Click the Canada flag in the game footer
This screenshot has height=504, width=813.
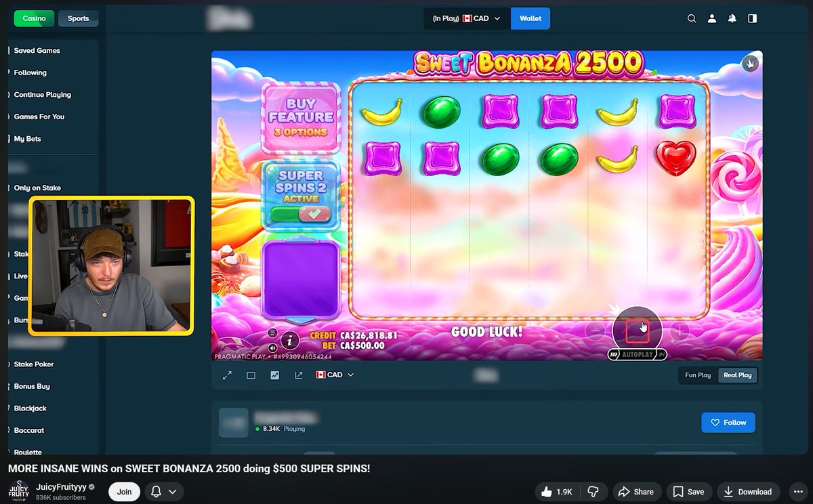320,375
